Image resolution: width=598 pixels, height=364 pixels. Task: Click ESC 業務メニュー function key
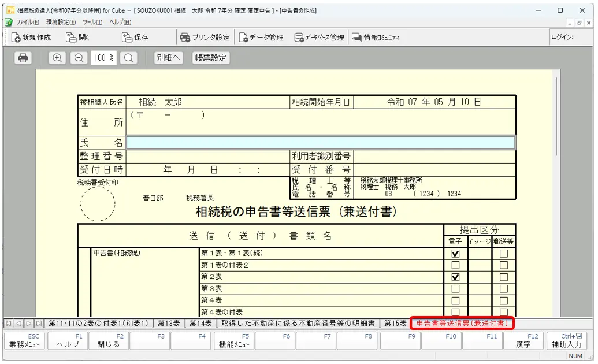coord(24,341)
